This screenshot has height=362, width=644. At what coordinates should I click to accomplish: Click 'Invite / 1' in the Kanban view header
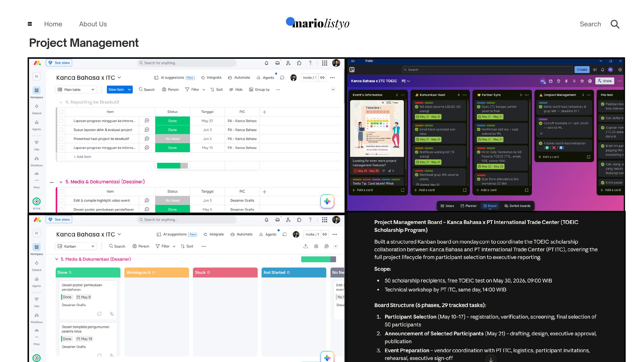point(312,234)
